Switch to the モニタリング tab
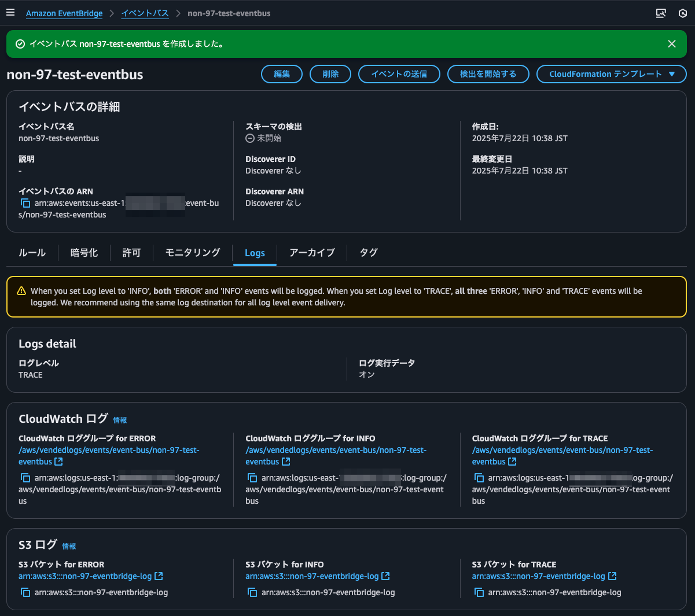The width and height of the screenshot is (695, 616). [x=193, y=253]
